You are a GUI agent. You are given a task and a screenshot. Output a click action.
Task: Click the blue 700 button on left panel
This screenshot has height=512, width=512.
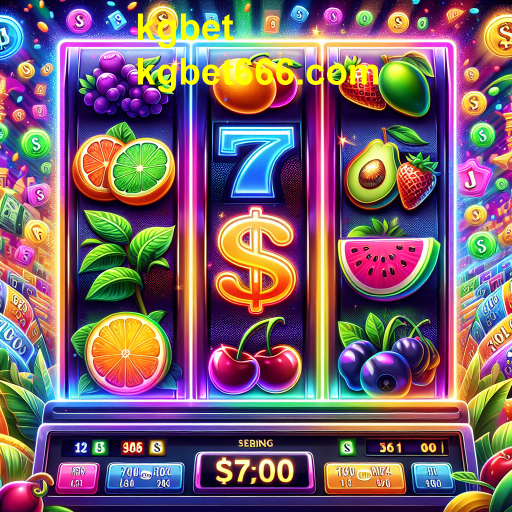(145, 477)
